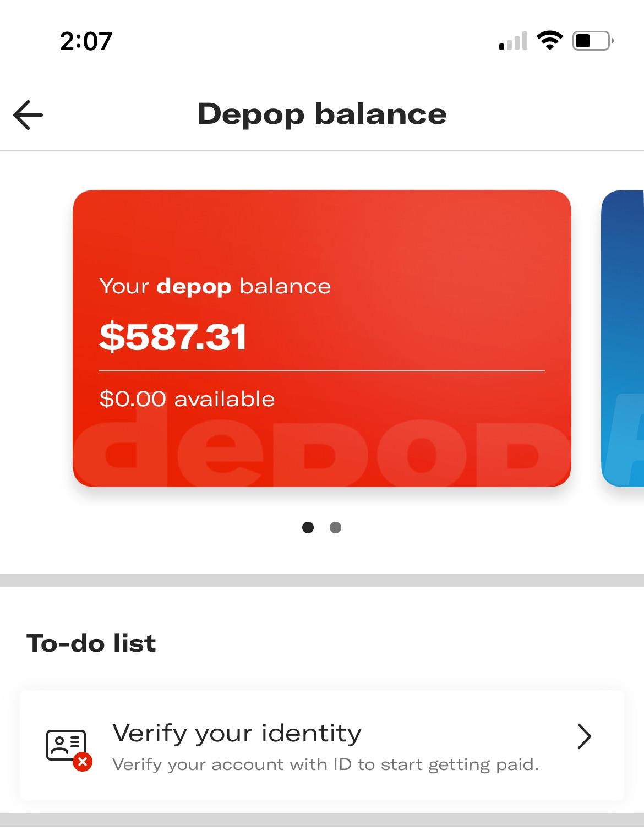
Task: Tap the Wi-Fi status icon
Action: click(x=549, y=41)
